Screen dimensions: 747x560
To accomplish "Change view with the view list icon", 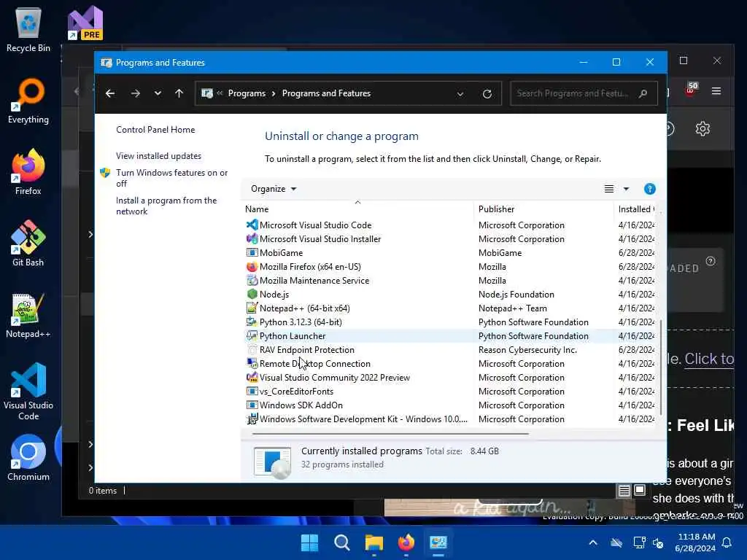I will coord(609,189).
